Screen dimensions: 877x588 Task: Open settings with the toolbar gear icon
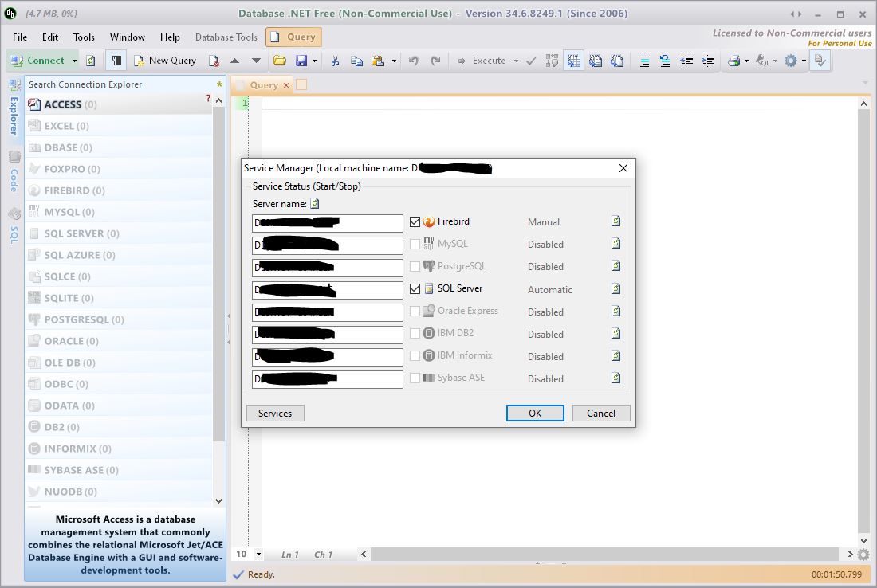[x=790, y=61]
